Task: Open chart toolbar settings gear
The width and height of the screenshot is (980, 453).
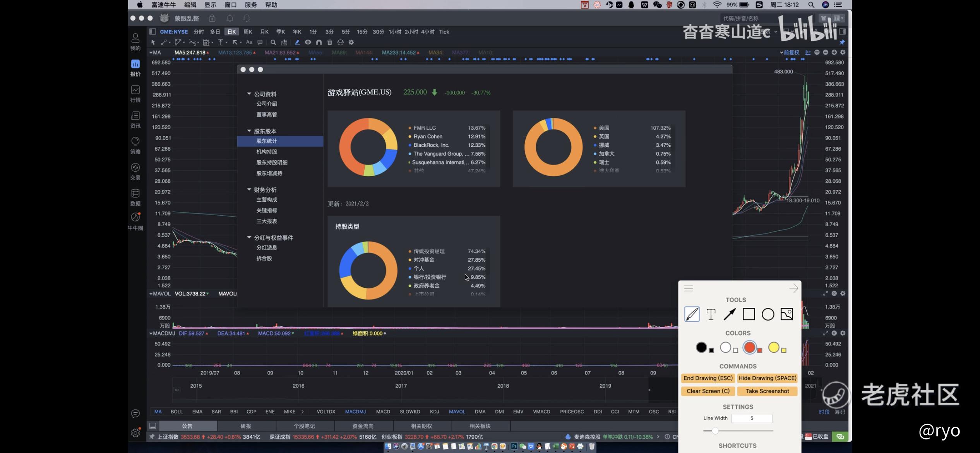Action: coord(351,42)
